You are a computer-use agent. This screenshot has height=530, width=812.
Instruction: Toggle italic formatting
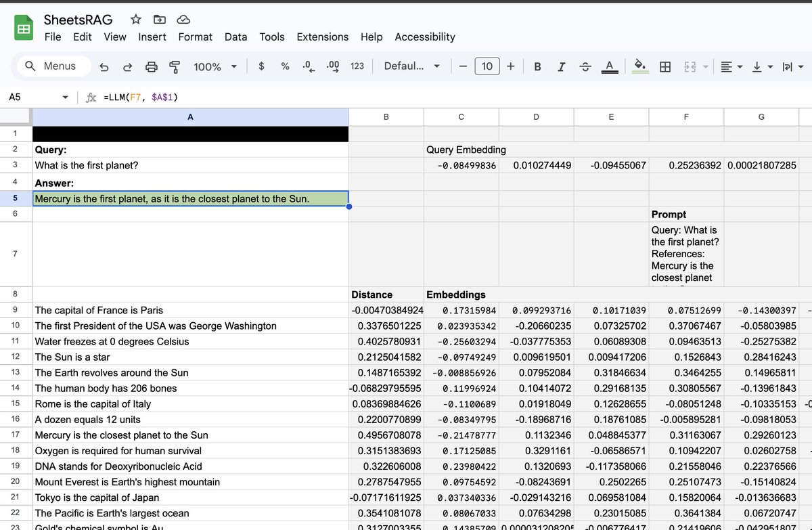coord(561,66)
